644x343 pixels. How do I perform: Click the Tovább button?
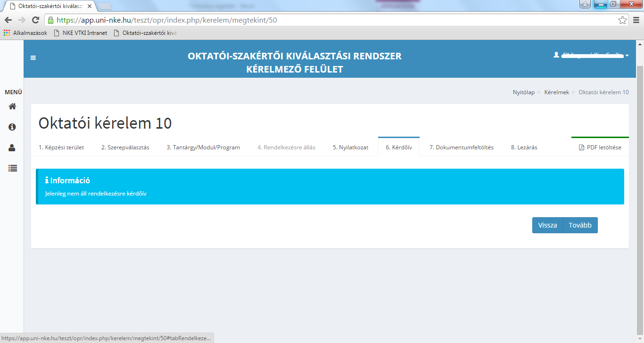580,225
